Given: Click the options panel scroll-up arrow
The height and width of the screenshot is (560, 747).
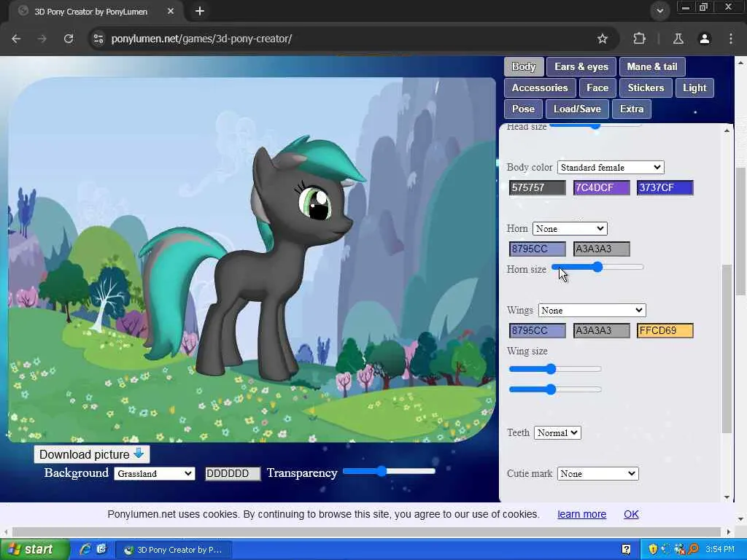Looking at the screenshot, I should (x=727, y=131).
